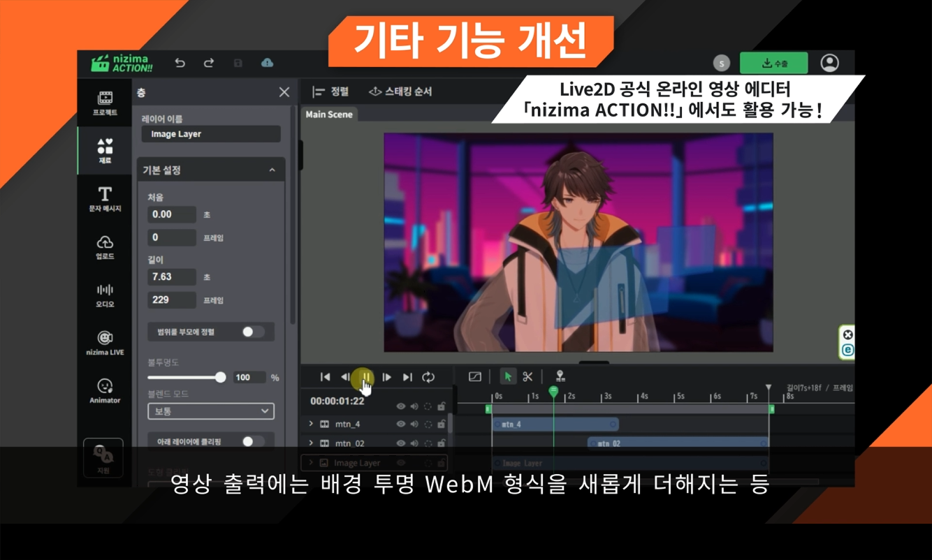
Task: Click the green 수출 export button
Action: click(x=773, y=64)
